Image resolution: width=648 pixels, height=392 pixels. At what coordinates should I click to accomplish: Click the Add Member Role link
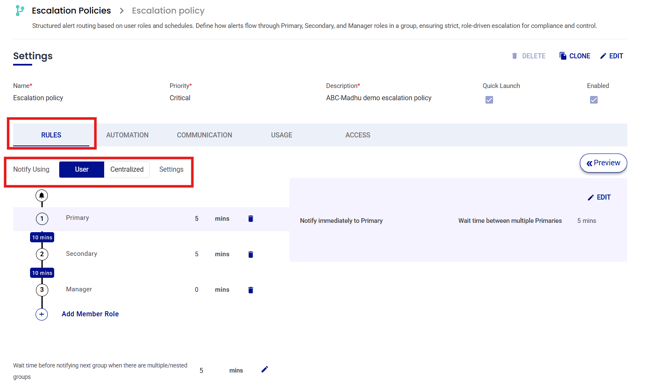(x=90, y=314)
